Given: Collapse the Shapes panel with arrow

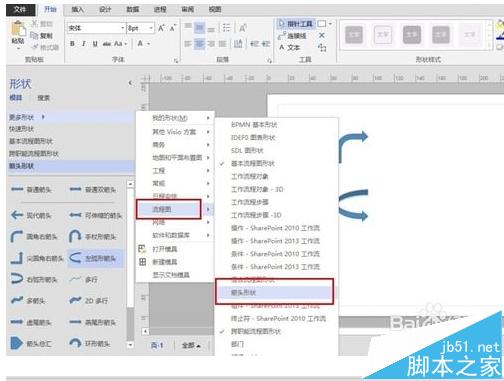Looking at the screenshot, I should pos(130,83).
